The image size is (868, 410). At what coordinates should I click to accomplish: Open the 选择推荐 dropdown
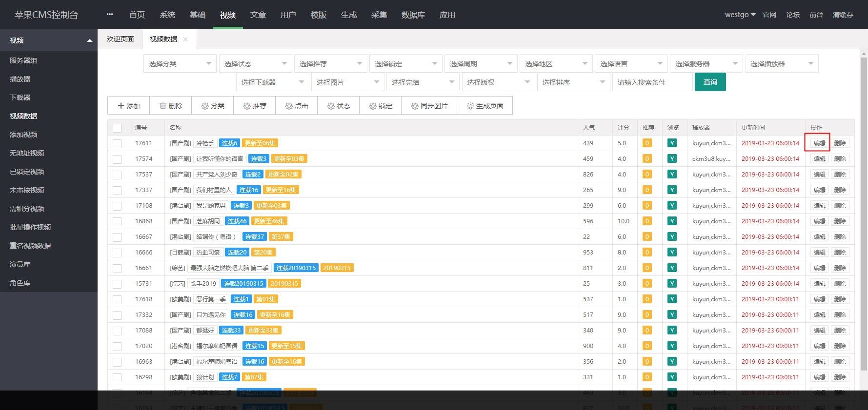tap(330, 64)
